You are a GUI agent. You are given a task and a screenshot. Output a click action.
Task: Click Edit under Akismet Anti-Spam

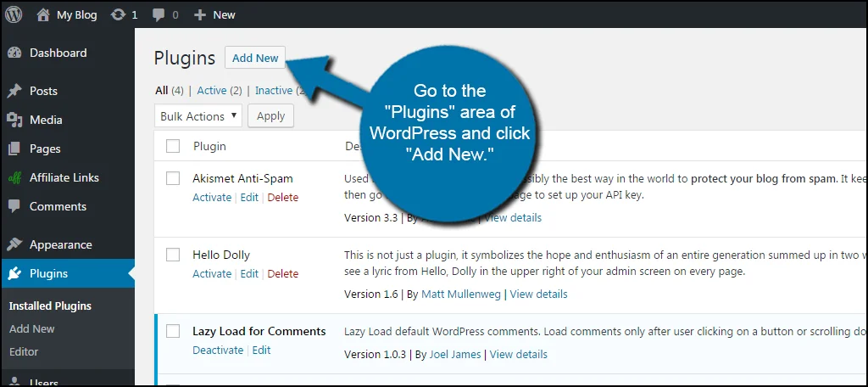coord(249,198)
